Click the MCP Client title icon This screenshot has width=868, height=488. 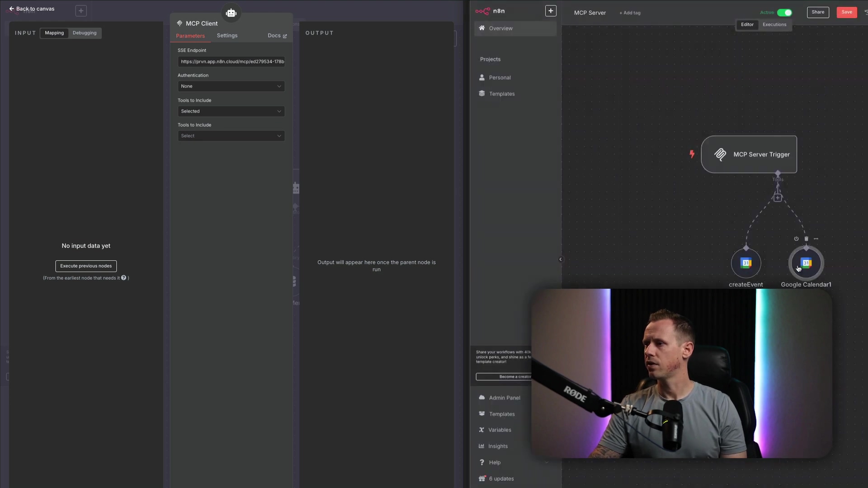coord(180,23)
